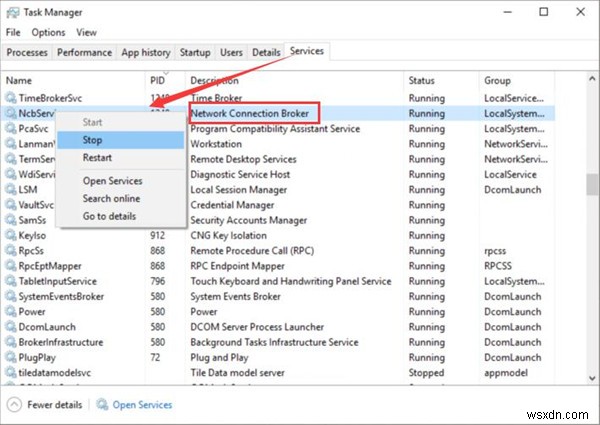
Task: Click the service icon beside SamSs
Action: (11, 220)
